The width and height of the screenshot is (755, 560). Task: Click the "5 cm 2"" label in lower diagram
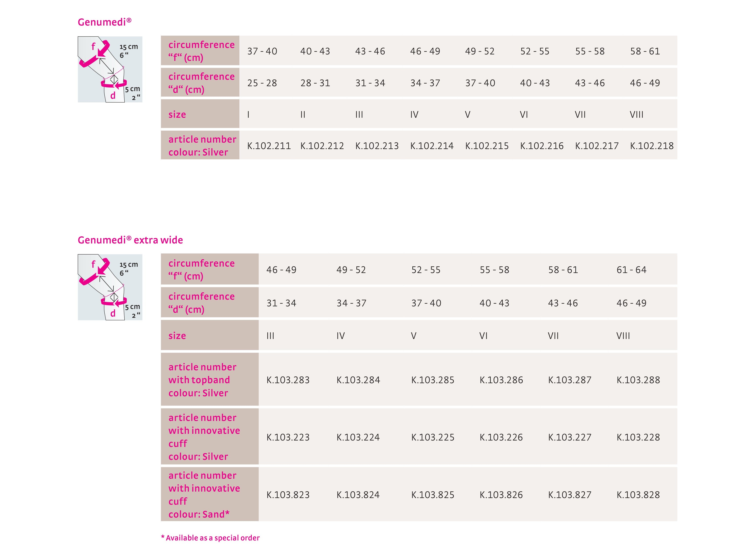tap(133, 311)
